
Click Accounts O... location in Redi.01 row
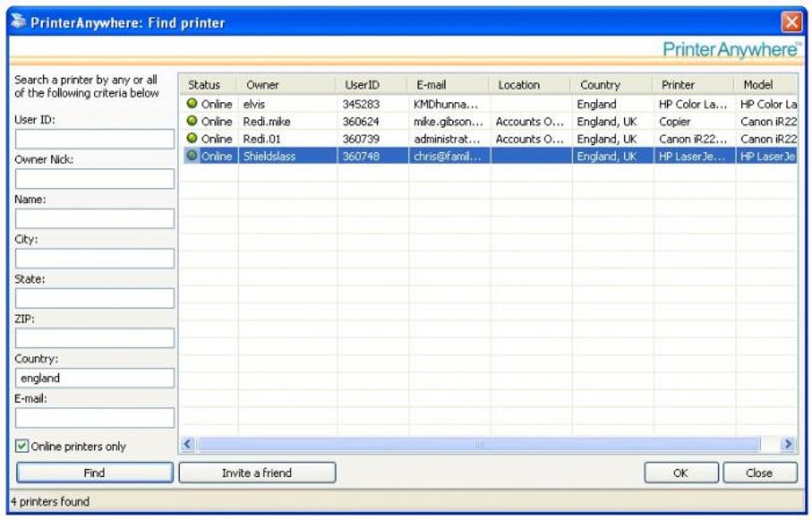tap(529, 139)
